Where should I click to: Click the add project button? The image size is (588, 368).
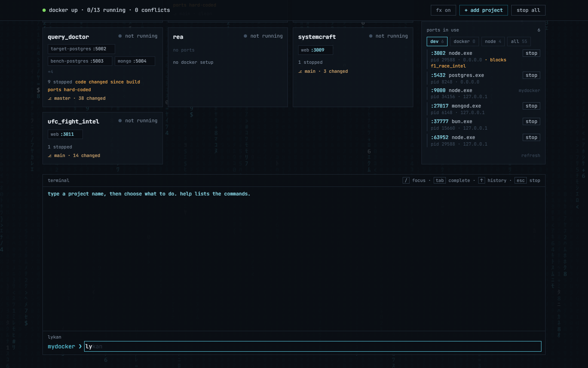pyautogui.click(x=483, y=10)
